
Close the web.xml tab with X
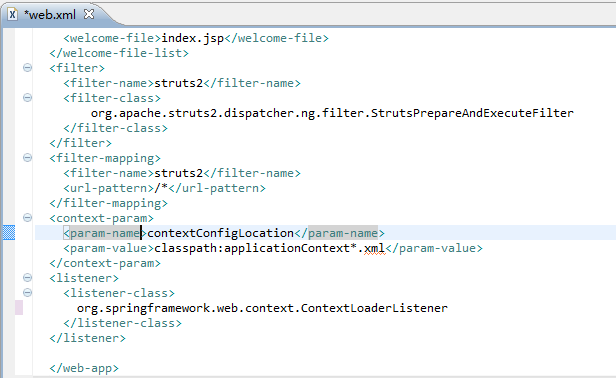click(89, 14)
